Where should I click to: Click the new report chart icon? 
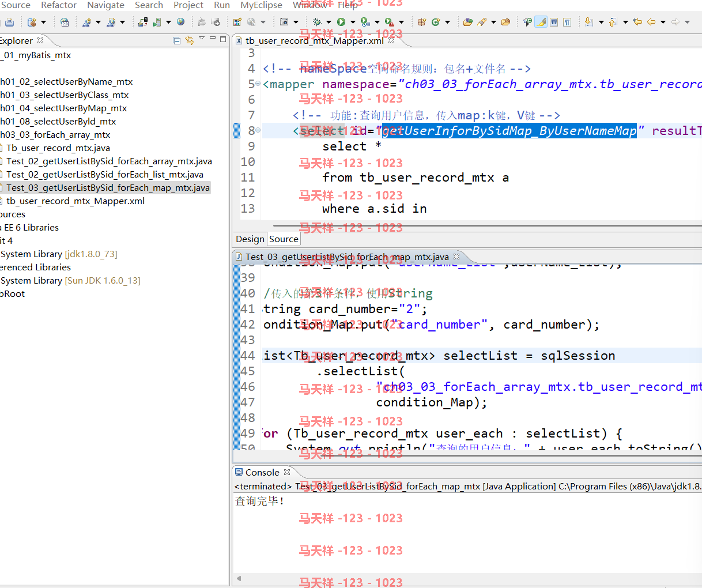237,22
